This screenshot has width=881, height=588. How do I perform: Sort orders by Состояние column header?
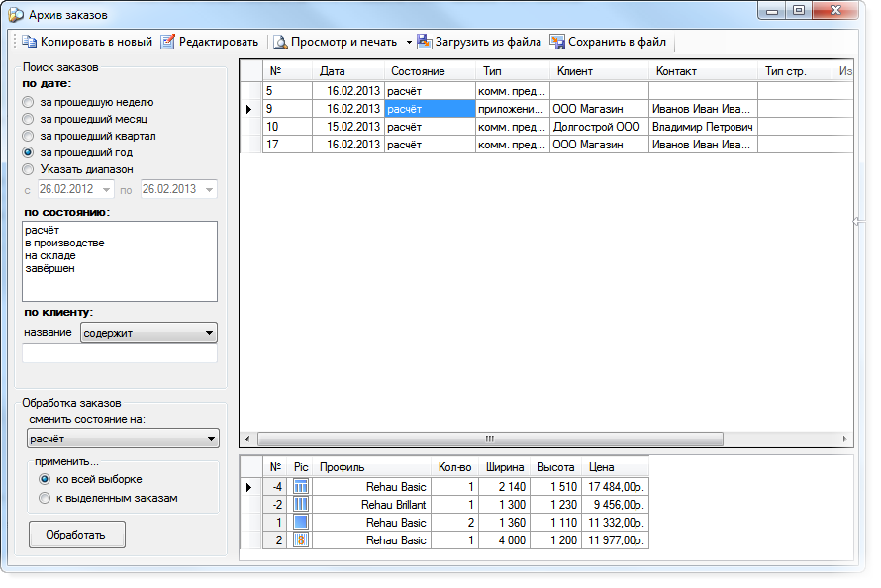(430, 71)
